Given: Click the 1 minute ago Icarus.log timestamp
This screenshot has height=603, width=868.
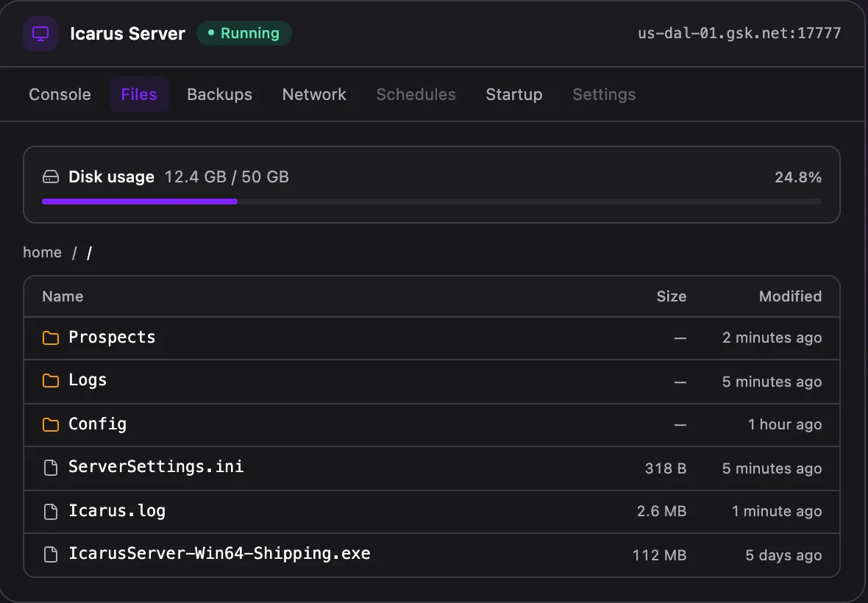Looking at the screenshot, I should [x=777, y=511].
